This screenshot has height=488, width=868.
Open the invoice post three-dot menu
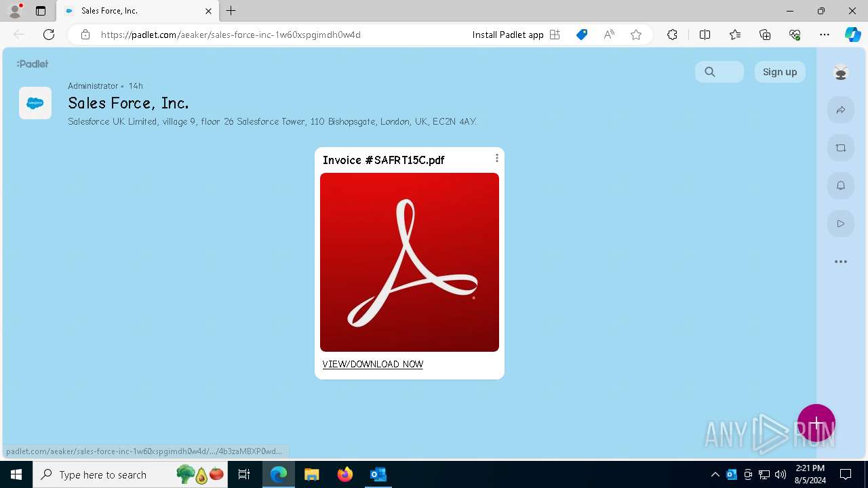tap(497, 158)
